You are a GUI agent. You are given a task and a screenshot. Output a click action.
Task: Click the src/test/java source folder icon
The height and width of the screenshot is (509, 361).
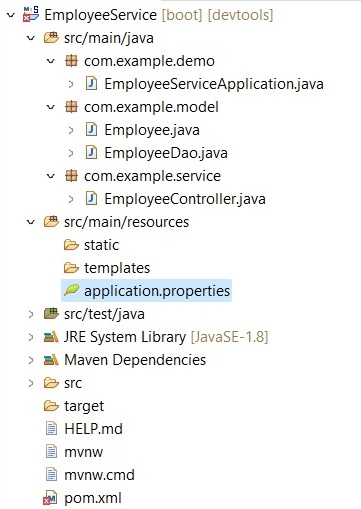coord(51,314)
